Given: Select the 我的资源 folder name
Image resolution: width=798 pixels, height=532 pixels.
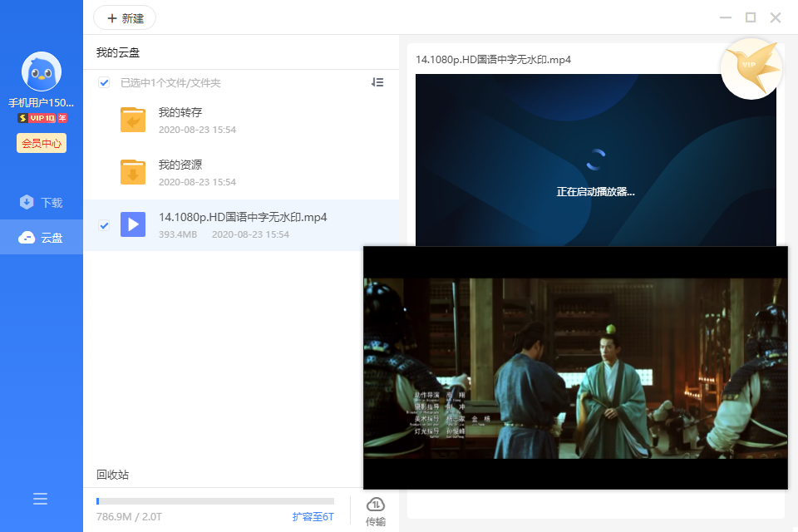Looking at the screenshot, I should pyautogui.click(x=180, y=165).
